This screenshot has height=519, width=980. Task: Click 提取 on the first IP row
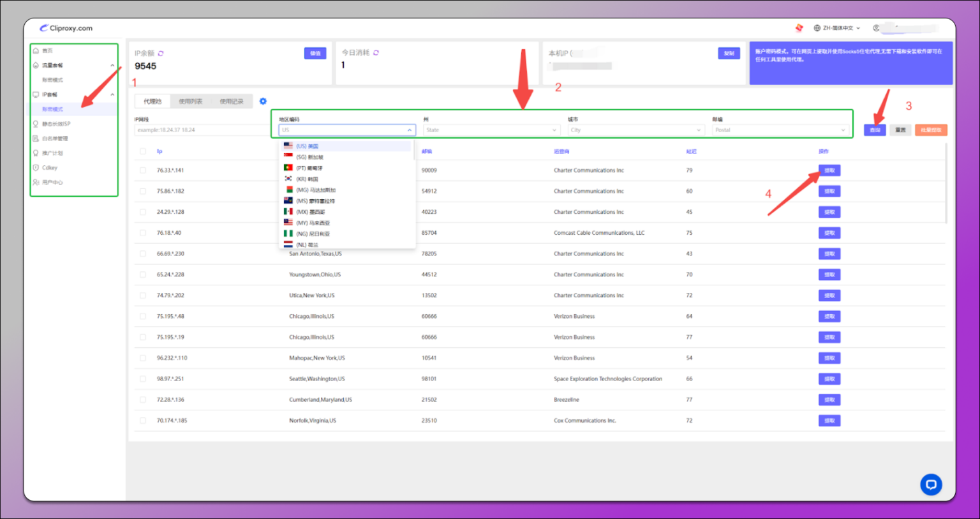click(x=829, y=170)
